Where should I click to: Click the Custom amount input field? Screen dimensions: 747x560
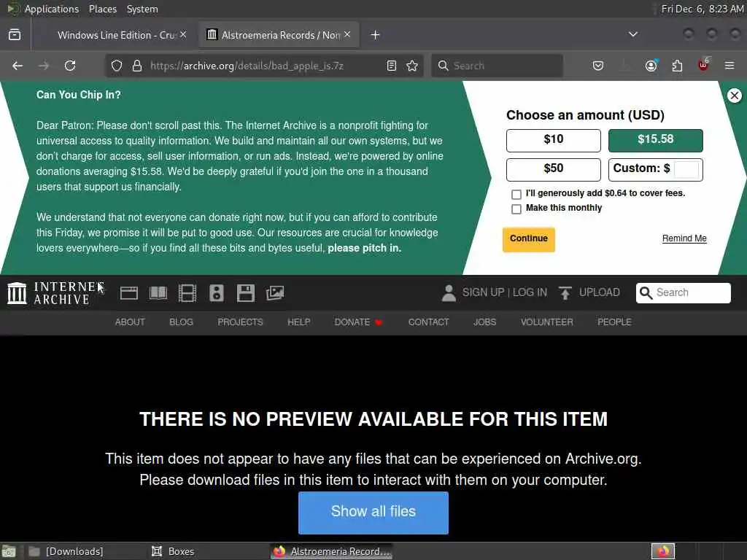686,169
